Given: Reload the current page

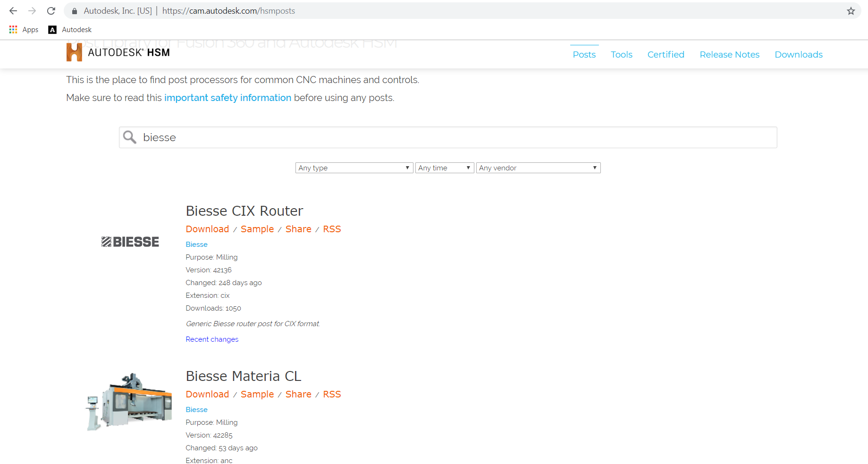Looking at the screenshot, I should pos(51,10).
